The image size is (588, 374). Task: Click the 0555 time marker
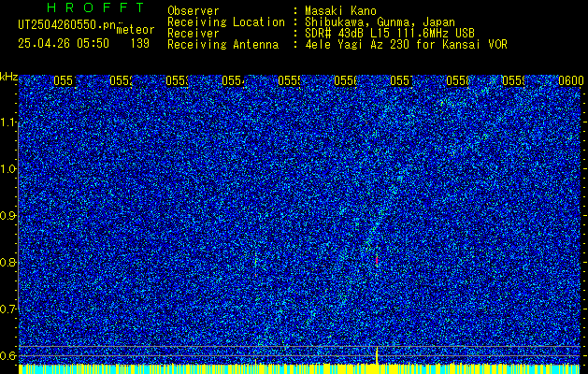tap(289, 80)
